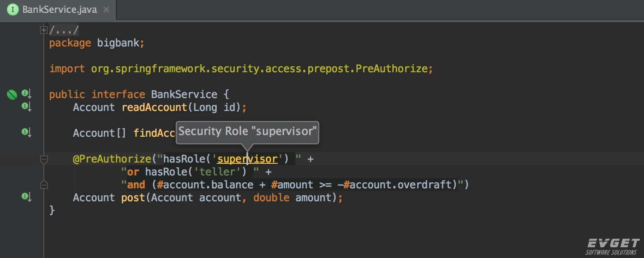Click the underlined 'supervisor' role reference
The image size is (644, 258).
(247, 159)
